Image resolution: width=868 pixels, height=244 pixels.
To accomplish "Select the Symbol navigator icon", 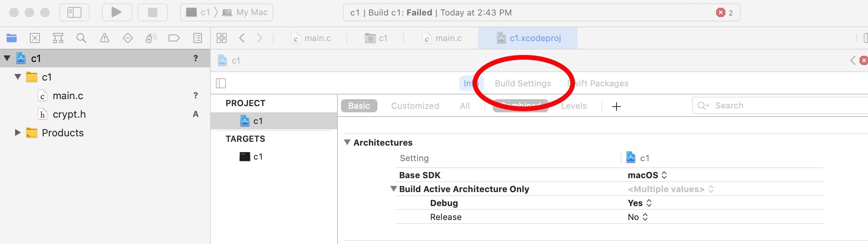I will [58, 38].
